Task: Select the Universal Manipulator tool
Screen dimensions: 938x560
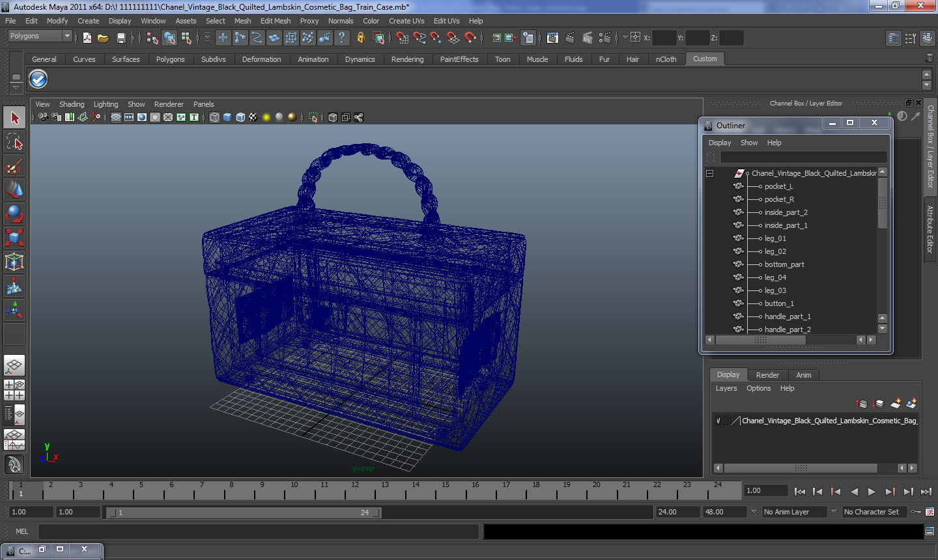Action: pos(14,262)
